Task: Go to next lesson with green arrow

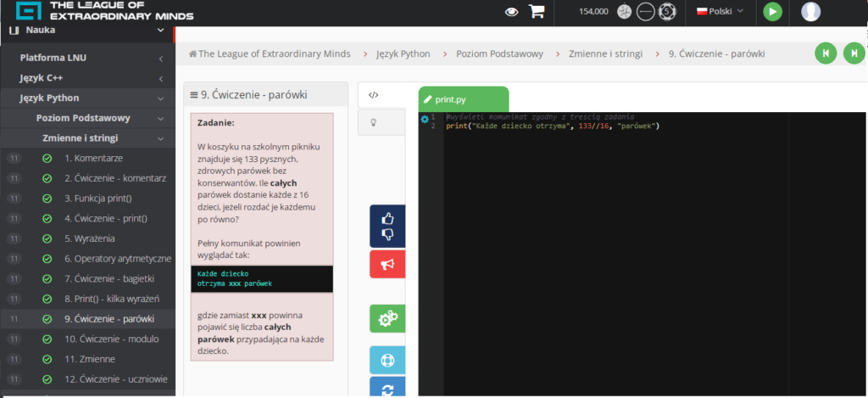Action: click(854, 53)
